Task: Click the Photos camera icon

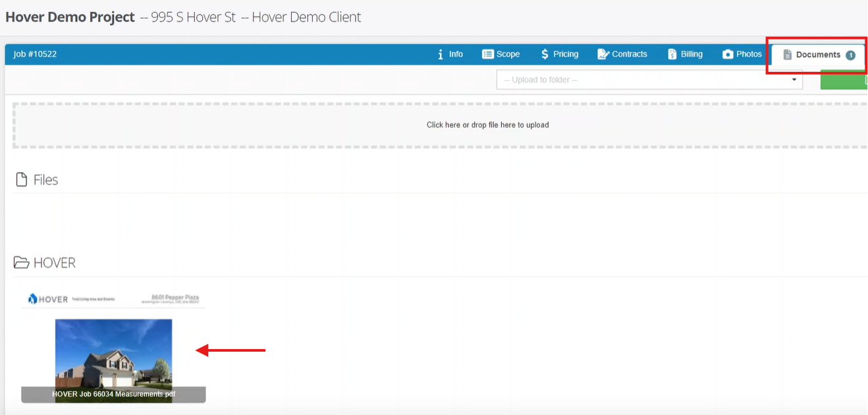Action: 728,54
